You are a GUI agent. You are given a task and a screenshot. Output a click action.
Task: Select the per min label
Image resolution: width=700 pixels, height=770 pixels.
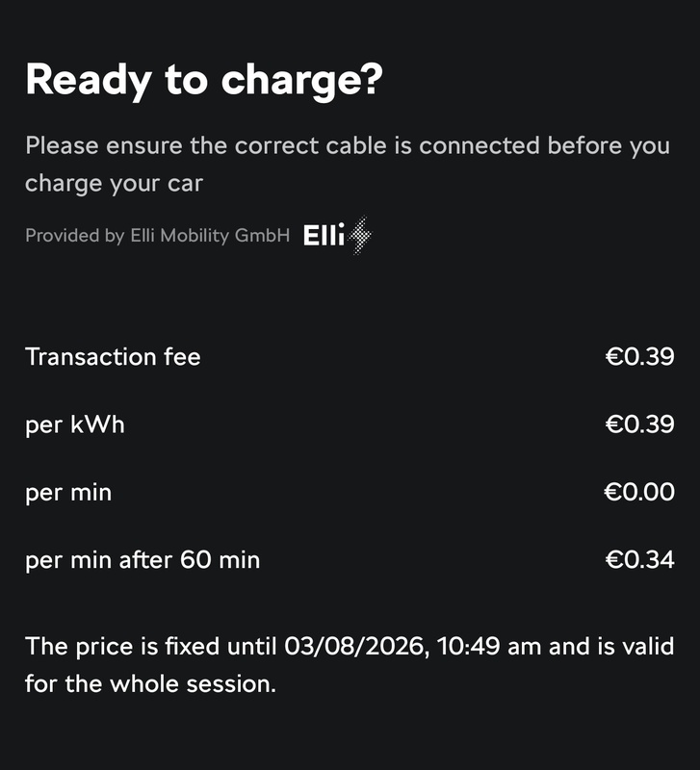pos(68,493)
